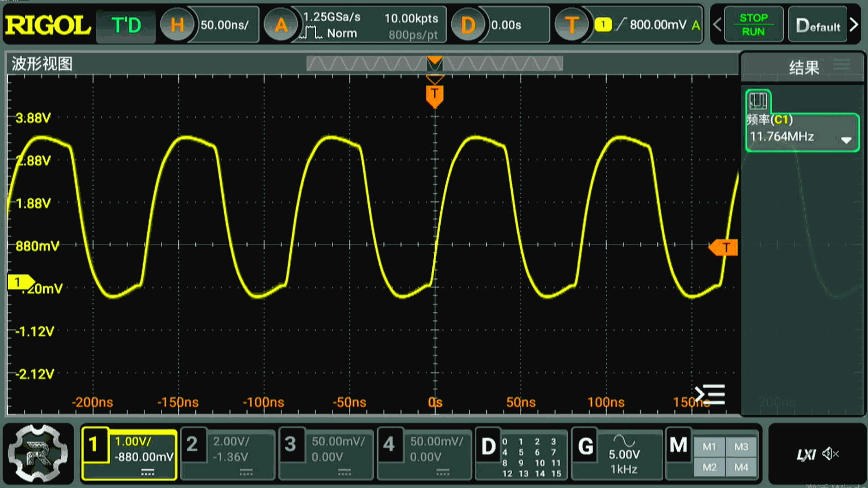Select the orange horizontal trigger position marker

[x=434, y=96]
